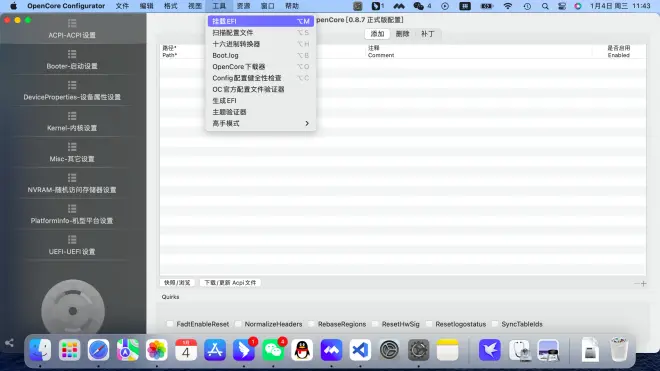The height and width of the screenshot is (371, 660).
Task: Open 资源 menu in menu bar
Action: 243,6
